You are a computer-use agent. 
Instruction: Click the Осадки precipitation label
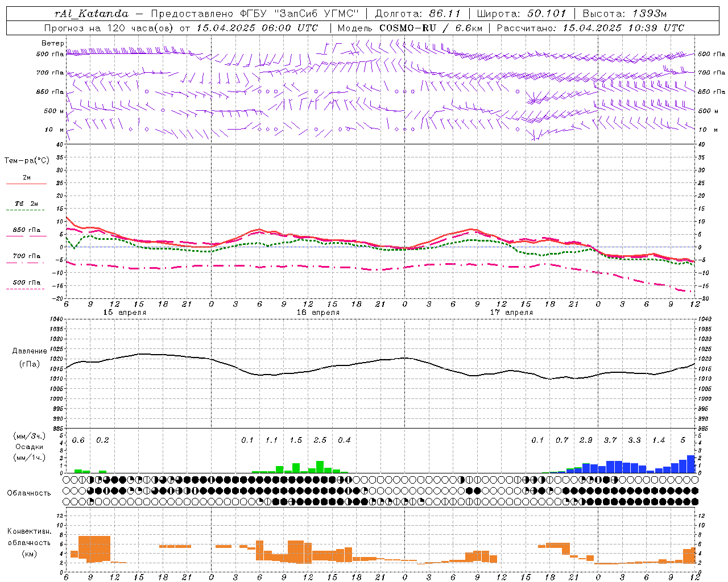click(30, 447)
